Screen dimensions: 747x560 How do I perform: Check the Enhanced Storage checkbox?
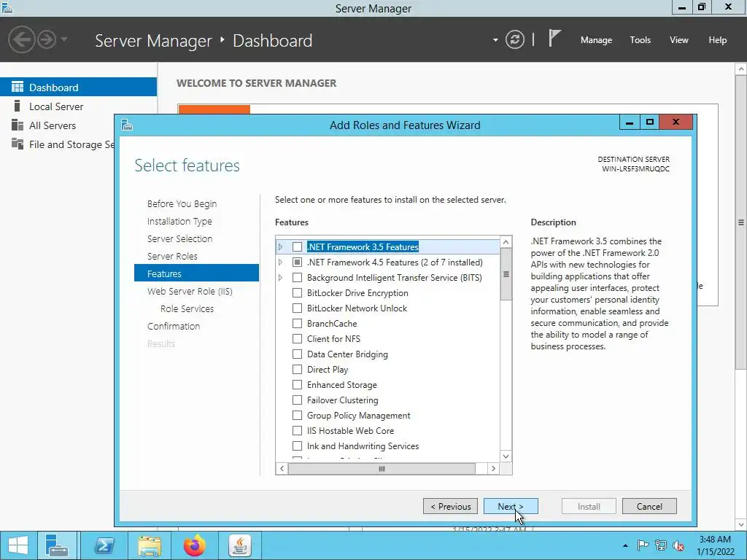pyautogui.click(x=298, y=384)
